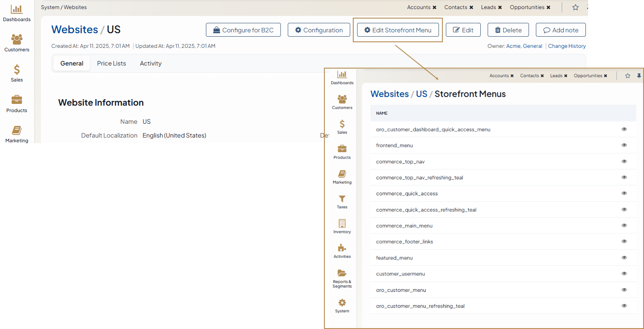The image size is (644, 329).
Task: Click the Taxes funnel icon
Action: click(342, 201)
